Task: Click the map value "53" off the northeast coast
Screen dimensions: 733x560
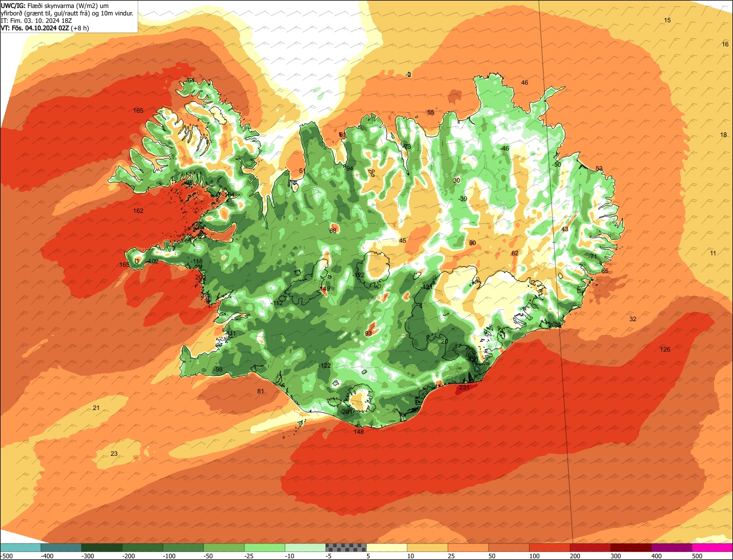Action: [x=599, y=168]
